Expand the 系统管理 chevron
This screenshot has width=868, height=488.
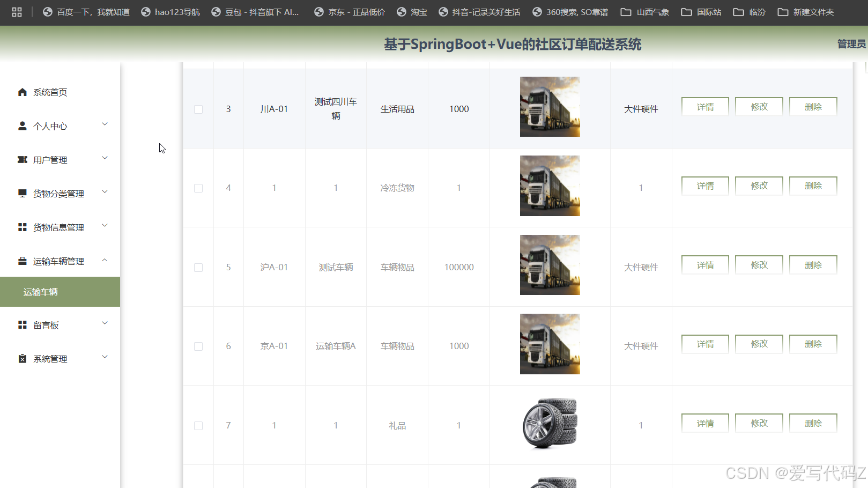[105, 357]
